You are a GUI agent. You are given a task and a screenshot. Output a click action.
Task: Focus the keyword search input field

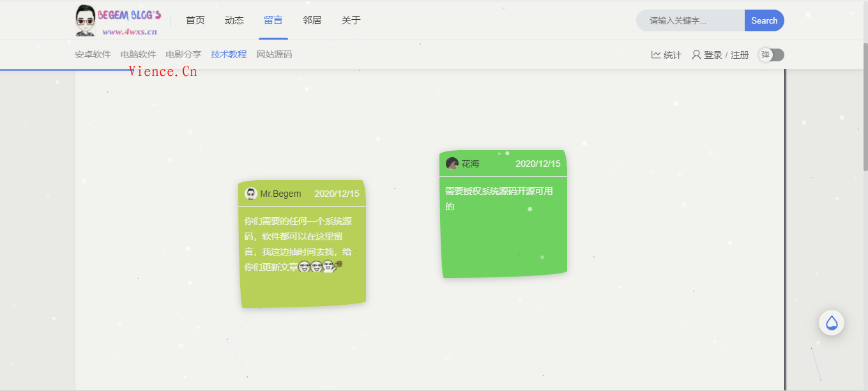(690, 20)
